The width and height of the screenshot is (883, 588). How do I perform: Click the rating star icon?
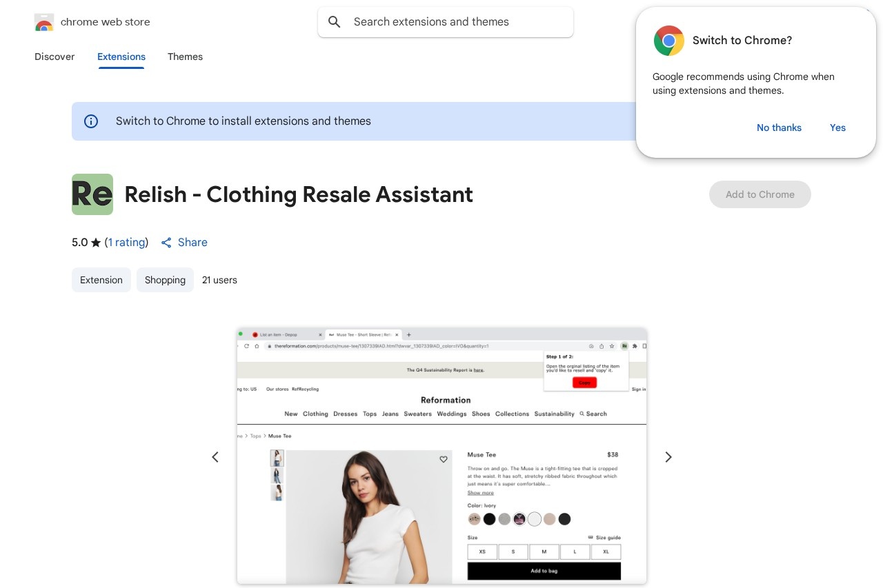(96, 243)
